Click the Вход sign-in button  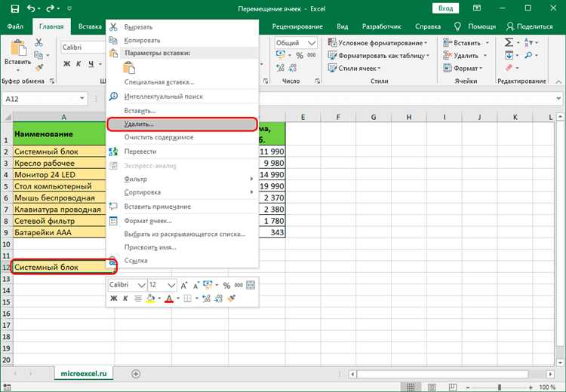coord(445,8)
